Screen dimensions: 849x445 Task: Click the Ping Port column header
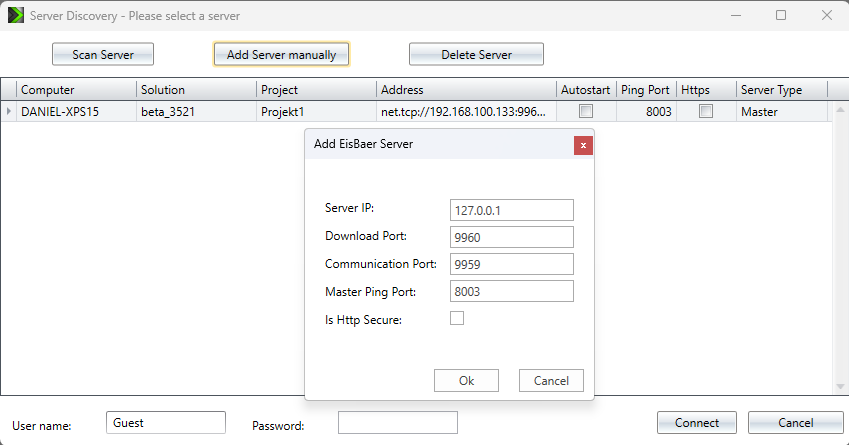tap(646, 90)
